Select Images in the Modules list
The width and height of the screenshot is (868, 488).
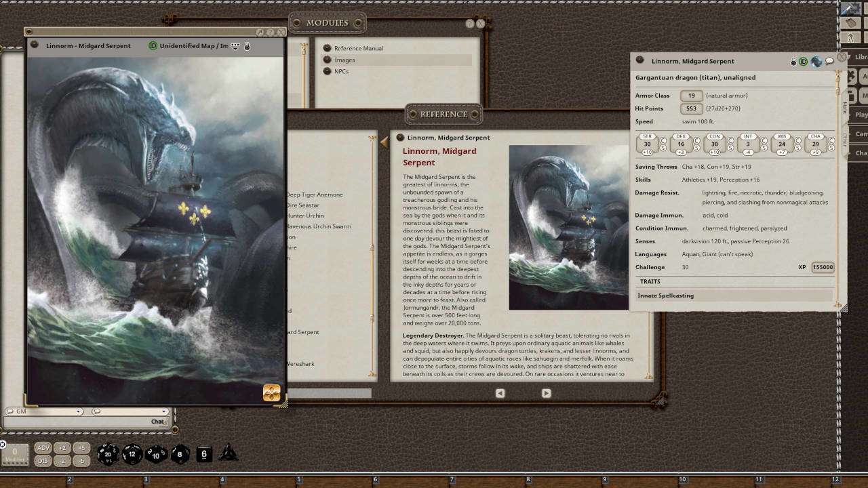click(x=344, y=60)
